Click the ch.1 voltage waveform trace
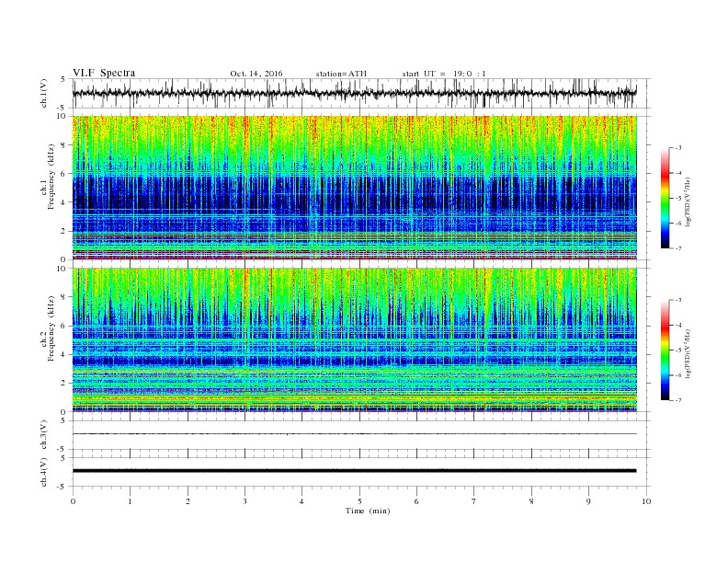Viewport: 728px width, 563px height. 354,93
